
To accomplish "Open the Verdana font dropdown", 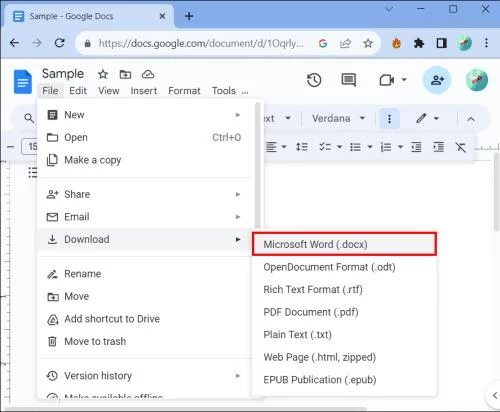I will [x=338, y=118].
